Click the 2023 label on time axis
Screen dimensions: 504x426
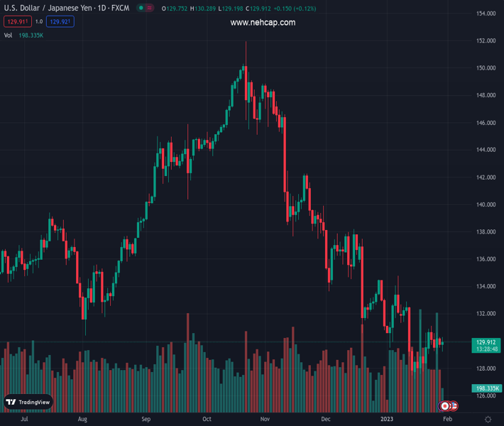(385, 419)
